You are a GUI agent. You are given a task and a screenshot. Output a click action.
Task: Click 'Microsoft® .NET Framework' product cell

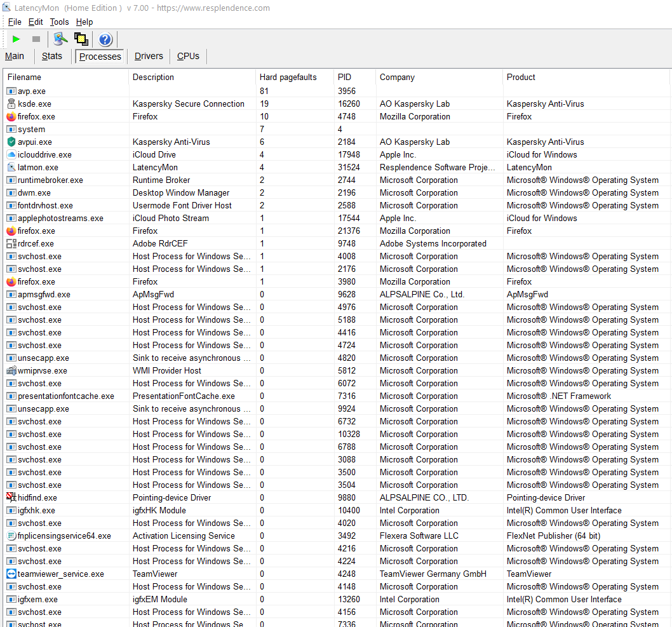559,396
